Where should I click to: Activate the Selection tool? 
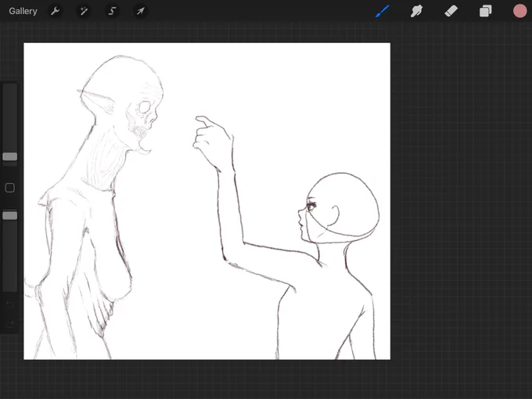112,11
